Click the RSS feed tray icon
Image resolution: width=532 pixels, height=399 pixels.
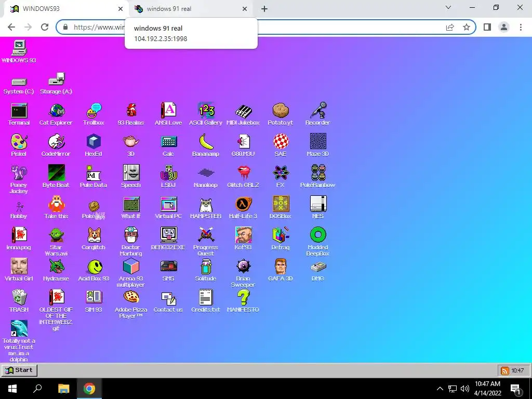point(505,370)
